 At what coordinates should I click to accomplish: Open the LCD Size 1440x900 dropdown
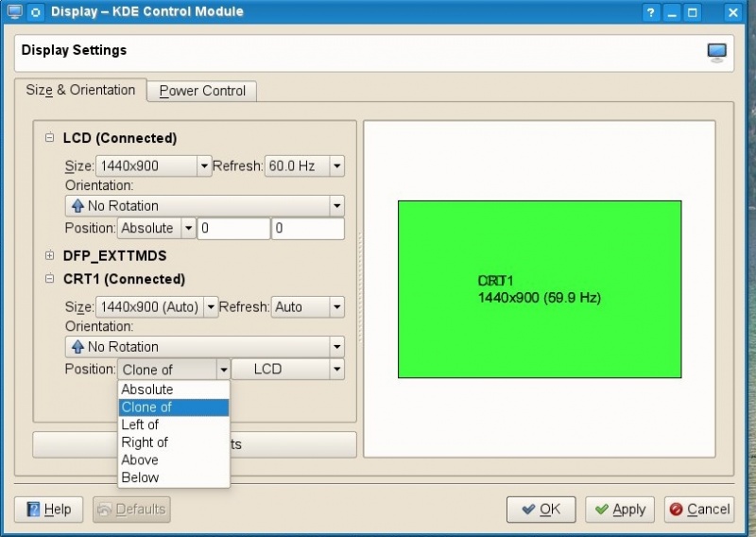pos(153,166)
